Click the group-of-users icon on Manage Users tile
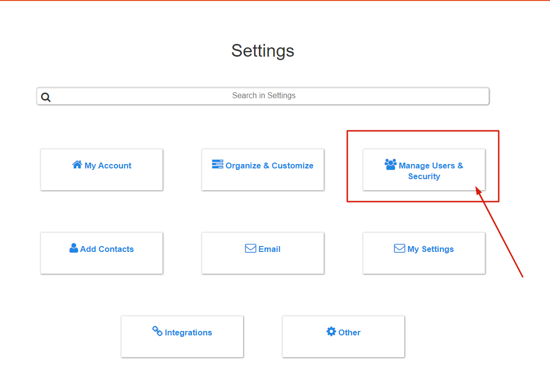The width and height of the screenshot is (550, 392). [390, 165]
